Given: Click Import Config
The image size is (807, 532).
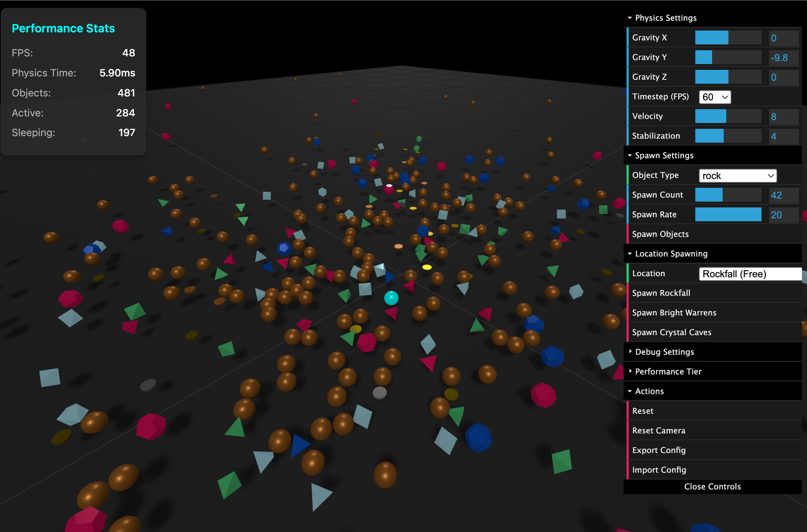Looking at the screenshot, I should click(x=659, y=470).
